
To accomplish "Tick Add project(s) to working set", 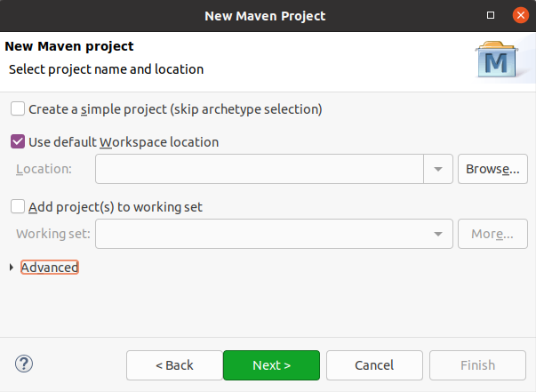I will point(18,206).
